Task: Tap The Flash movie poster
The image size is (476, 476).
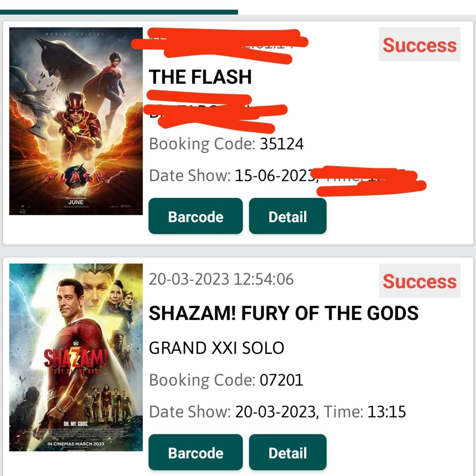Action: pos(76,121)
